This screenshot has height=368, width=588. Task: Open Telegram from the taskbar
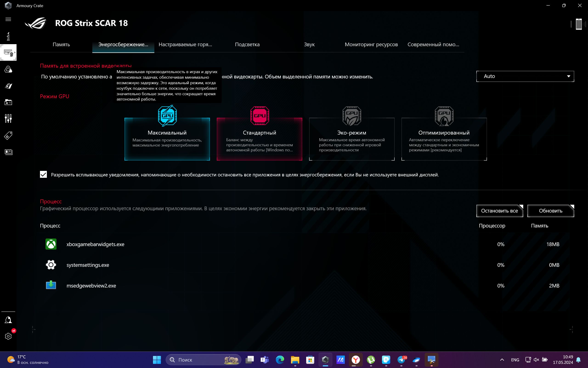click(x=401, y=359)
